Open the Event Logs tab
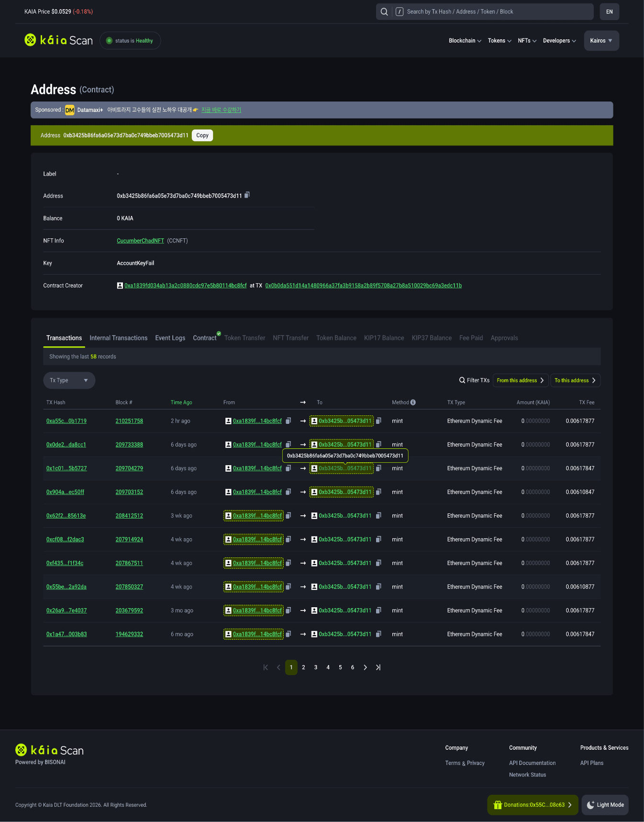This screenshot has width=644, height=822. [170, 338]
